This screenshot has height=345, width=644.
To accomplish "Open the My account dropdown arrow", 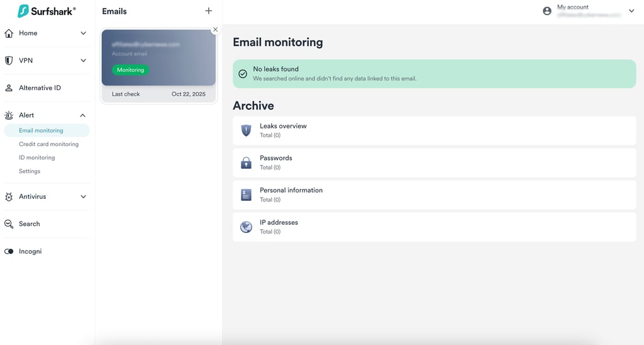I will click(631, 11).
